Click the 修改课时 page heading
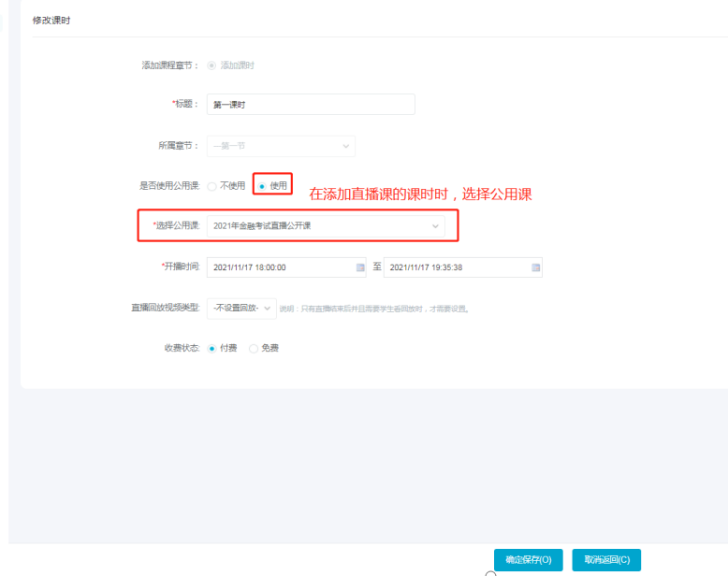The image size is (728, 576). tap(51, 21)
